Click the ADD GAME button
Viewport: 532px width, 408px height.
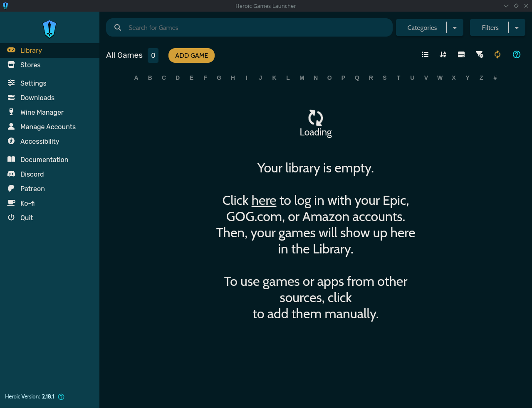click(191, 55)
